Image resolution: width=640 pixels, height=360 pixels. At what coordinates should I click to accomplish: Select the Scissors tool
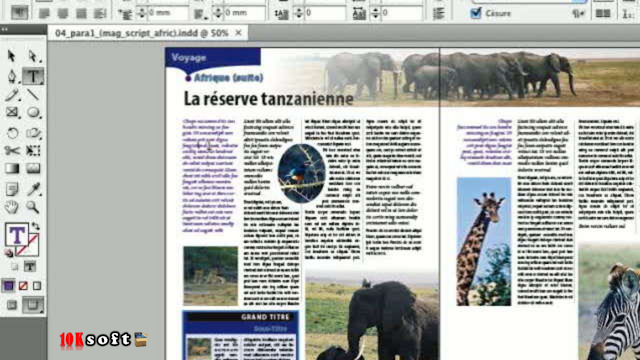[12, 151]
